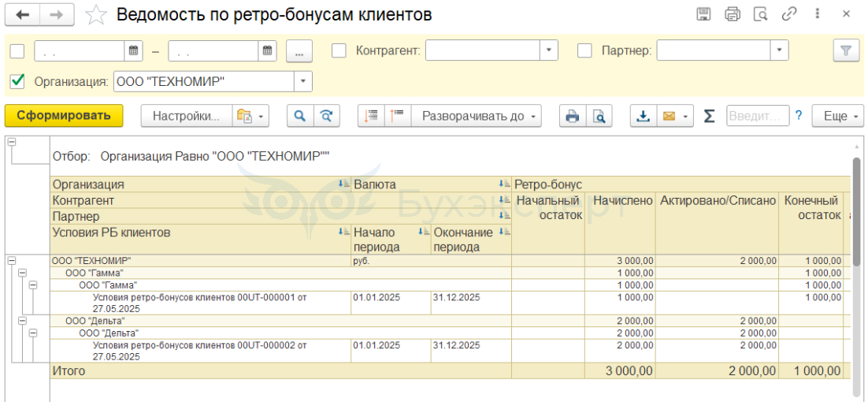Add report to favorites with star icon
The height and width of the screenshot is (402, 868).
tap(96, 15)
